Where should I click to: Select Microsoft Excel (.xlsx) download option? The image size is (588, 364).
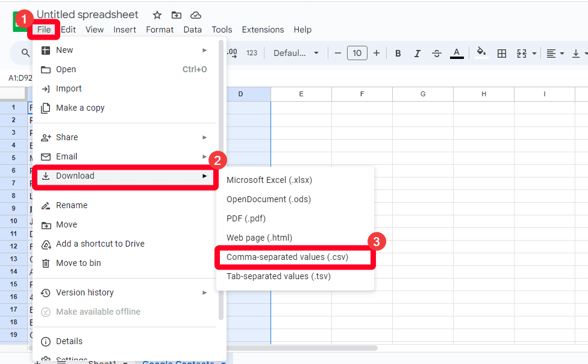269,180
